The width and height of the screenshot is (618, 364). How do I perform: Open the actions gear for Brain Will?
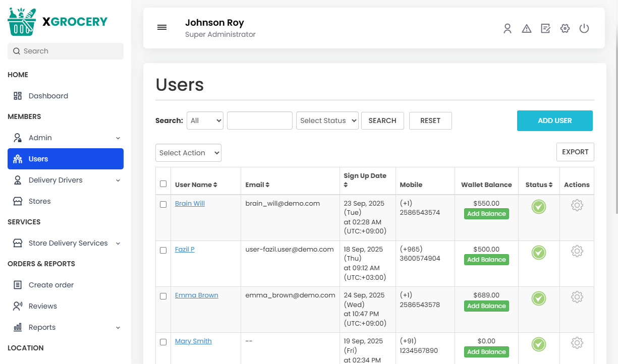577,205
